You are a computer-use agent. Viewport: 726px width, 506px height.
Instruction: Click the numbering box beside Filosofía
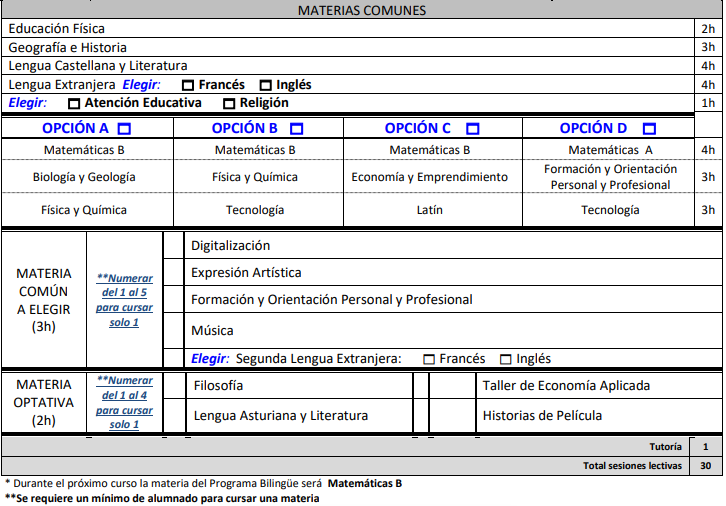(x=174, y=385)
